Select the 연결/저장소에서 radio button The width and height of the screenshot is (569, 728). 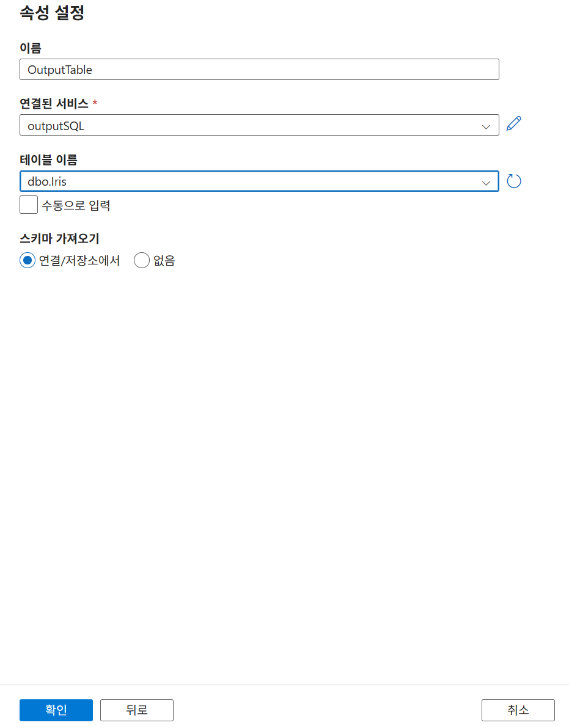point(28,260)
